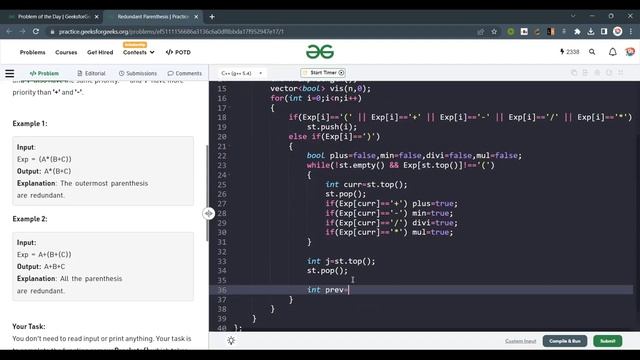Image resolution: width=640 pixels, height=360 pixels.
Task: Click the 'Your Task:' heading
Action: point(29,327)
